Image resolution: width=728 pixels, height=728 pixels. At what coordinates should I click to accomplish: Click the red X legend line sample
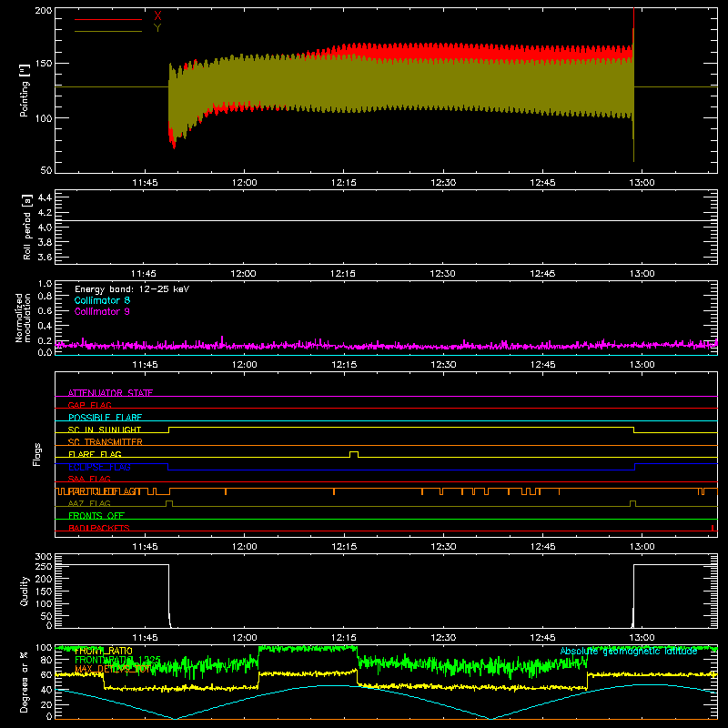coord(108,19)
